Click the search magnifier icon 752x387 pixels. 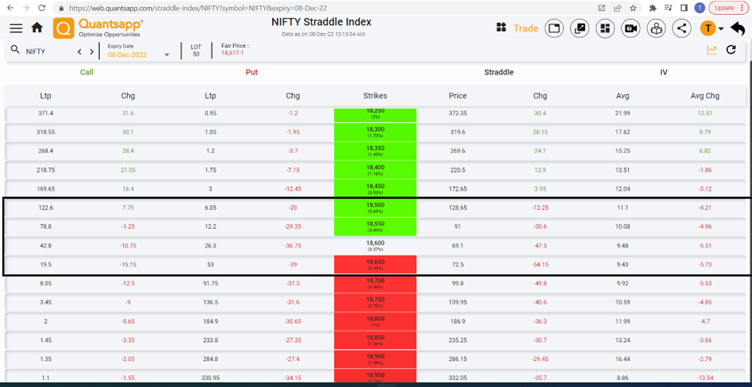coord(15,50)
